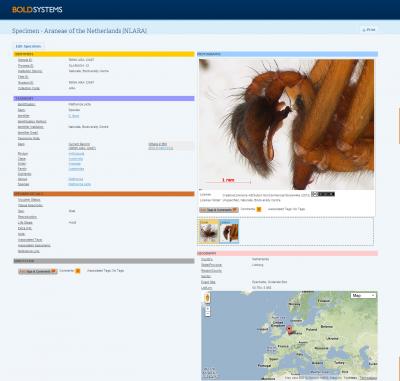Click orange comments icon under the photograph
400x381 pixels.
[x=259, y=209]
